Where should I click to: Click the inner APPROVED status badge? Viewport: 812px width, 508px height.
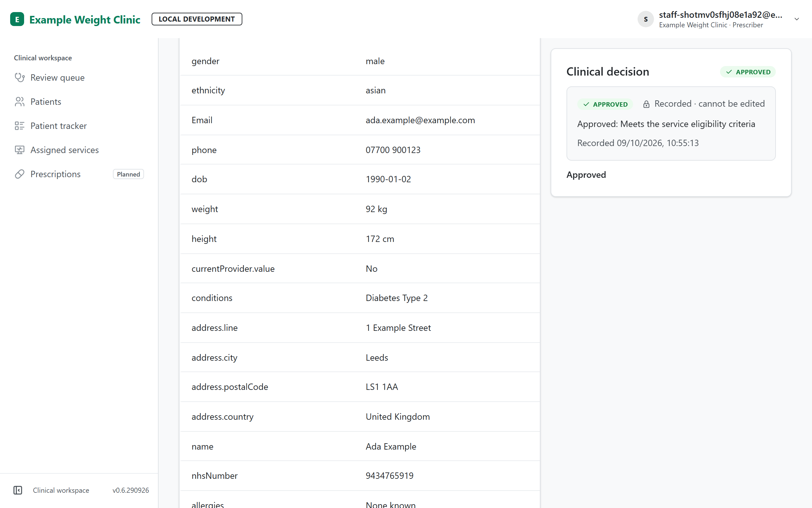point(606,104)
